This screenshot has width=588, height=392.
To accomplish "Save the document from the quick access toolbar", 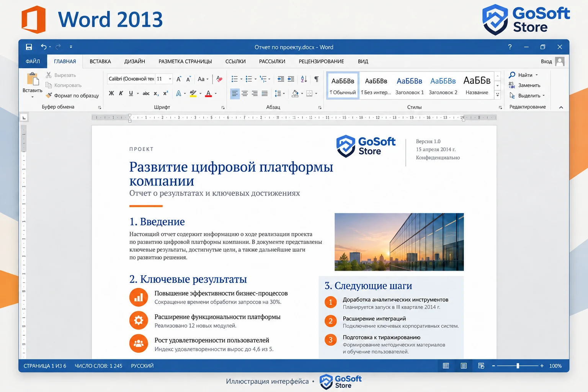I will pos(29,47).
